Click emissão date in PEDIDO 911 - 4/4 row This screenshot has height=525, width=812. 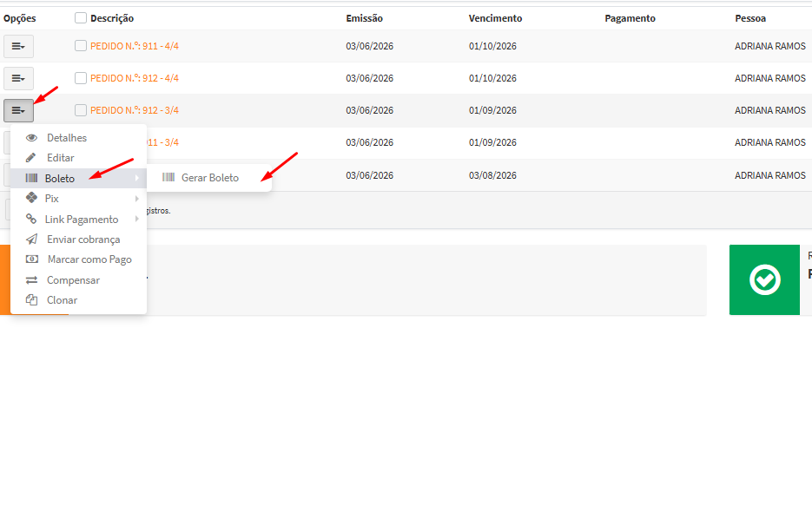(370, 46)
